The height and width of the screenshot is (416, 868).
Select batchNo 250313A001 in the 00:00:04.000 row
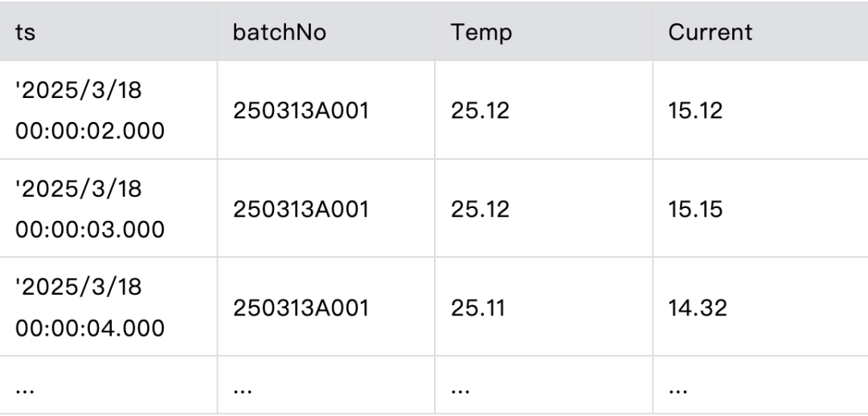(x=301, y=308)
